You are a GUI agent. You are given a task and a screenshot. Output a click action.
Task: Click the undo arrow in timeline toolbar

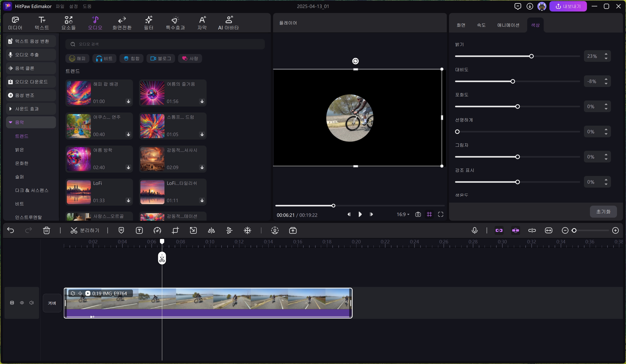[11, 230]
